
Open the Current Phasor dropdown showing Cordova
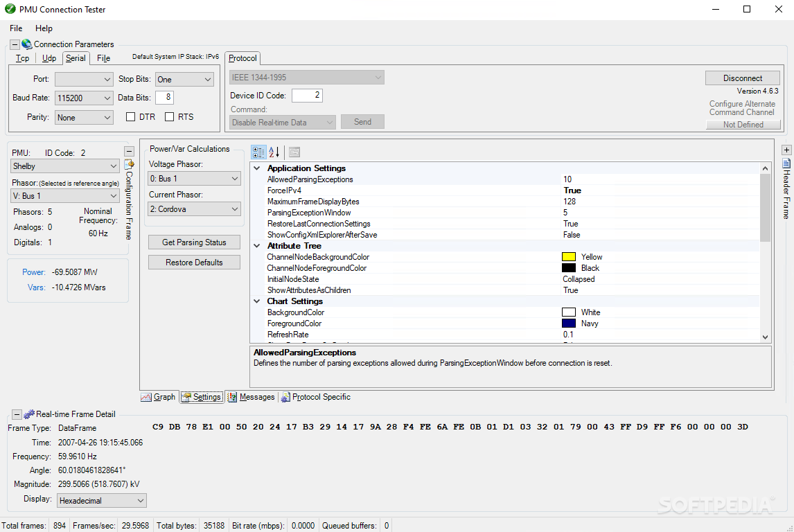tap(195, 209)
